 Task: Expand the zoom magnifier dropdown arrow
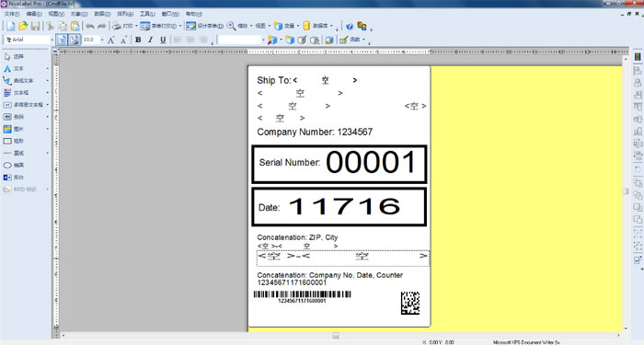click(x=251, y=26)
